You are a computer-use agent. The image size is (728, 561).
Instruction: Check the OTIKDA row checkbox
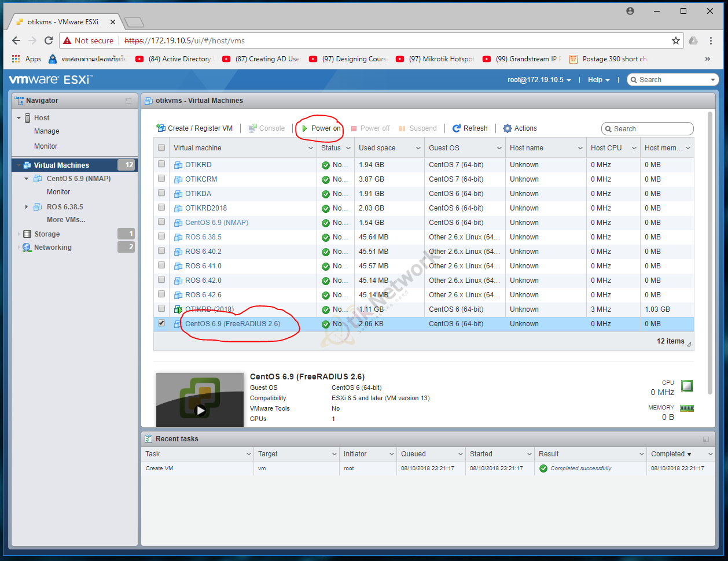[x=161, y=193]
